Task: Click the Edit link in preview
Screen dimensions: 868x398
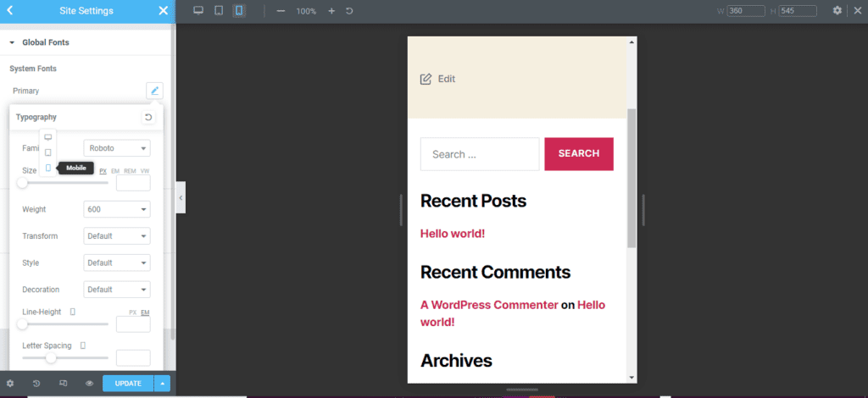Action: [x=437, y=79]
